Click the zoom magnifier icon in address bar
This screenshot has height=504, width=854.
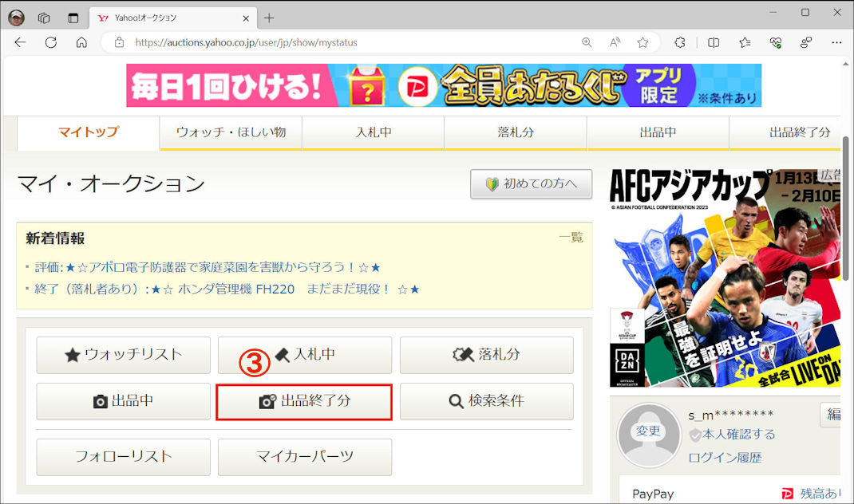coord(587,42)
